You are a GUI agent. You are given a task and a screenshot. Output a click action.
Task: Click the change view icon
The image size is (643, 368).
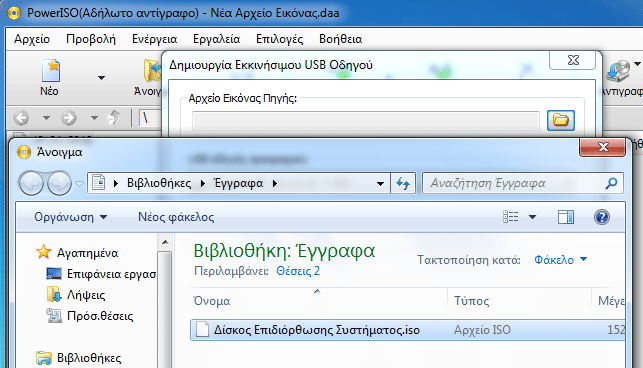(x=511, y=217)
